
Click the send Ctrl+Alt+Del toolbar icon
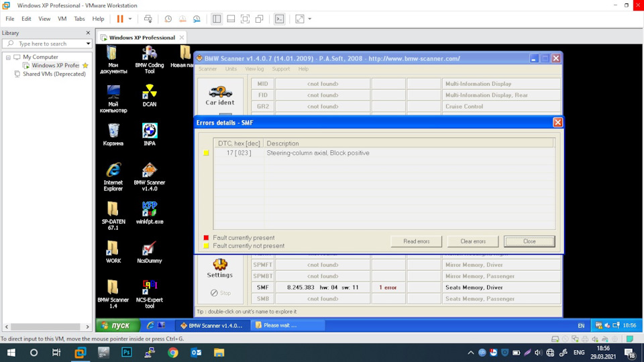148,19
